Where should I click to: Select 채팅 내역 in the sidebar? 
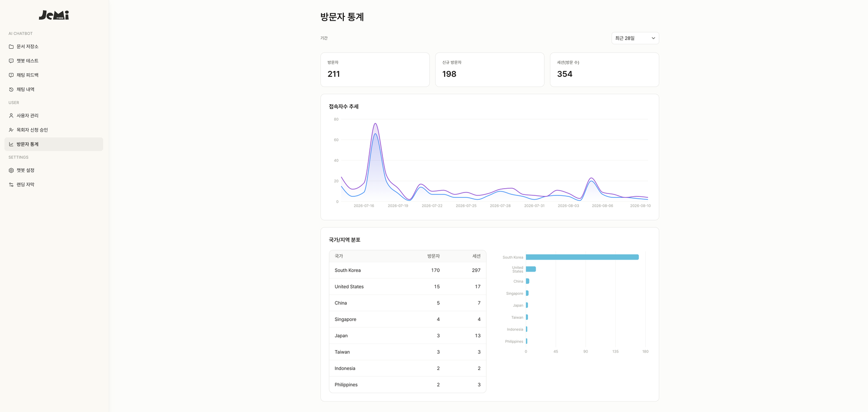point(54,89)
